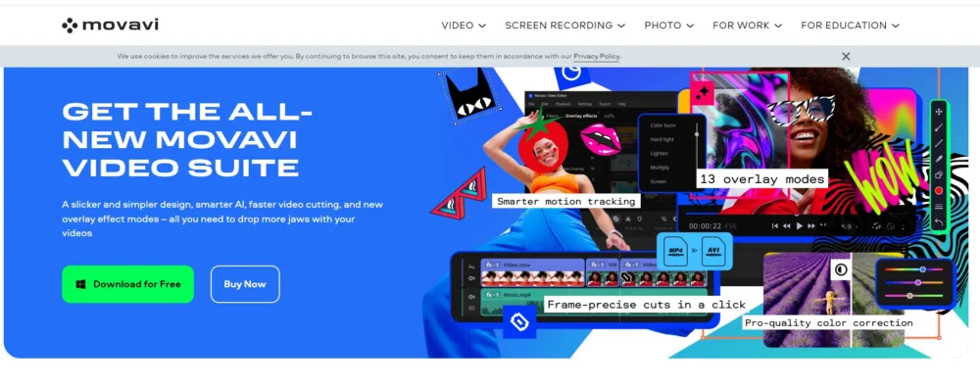Click the blue cut tool square below timeline
980x387 pixels.
coord(519,322)
